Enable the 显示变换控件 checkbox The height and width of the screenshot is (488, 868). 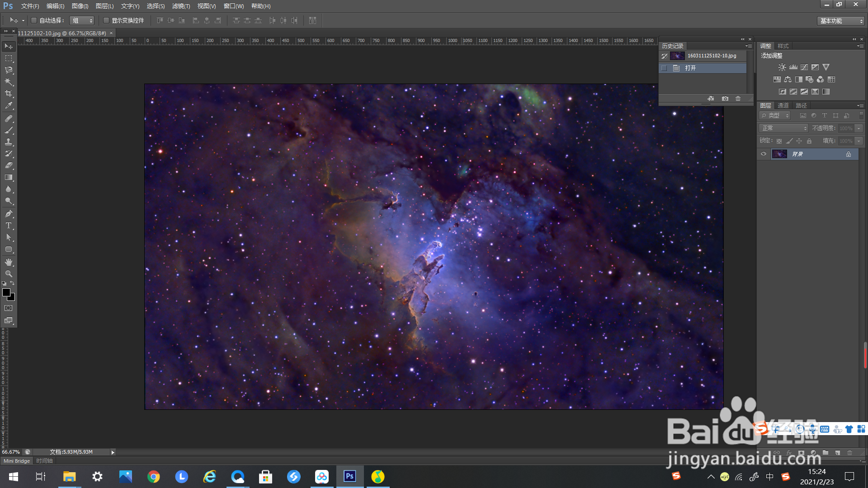(106, 20)
